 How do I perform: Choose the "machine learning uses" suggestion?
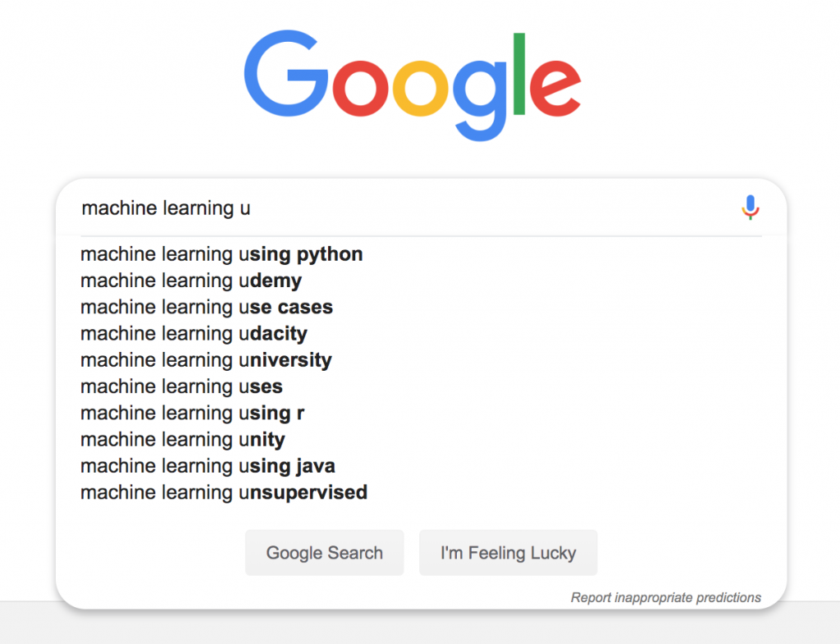pyautogui.click(x=181, y=386)
